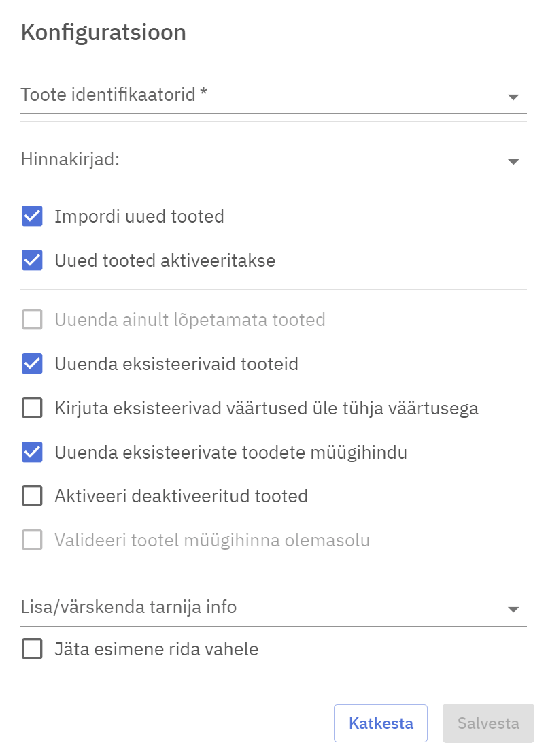Expand the Hinnakirjad dropdown arrow
This screenshot has width=548, height=756.
coord(513,162)
